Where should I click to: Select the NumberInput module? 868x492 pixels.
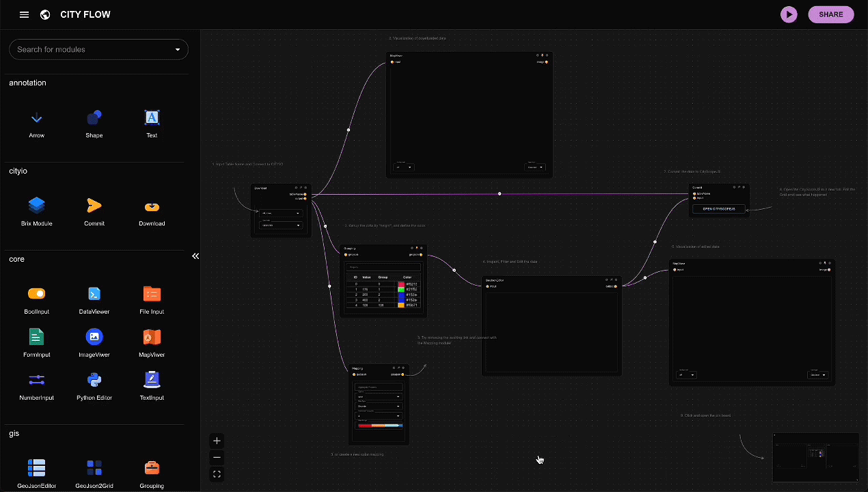tap(37, 385)
